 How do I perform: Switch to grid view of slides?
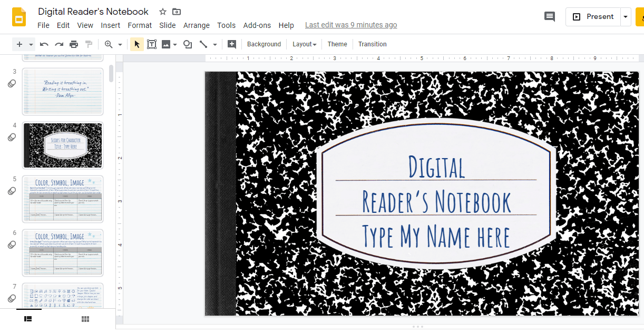(85, 319)
